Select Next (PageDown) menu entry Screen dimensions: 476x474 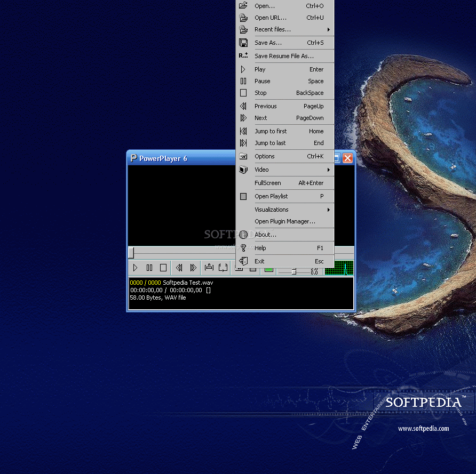pos(285,118)
